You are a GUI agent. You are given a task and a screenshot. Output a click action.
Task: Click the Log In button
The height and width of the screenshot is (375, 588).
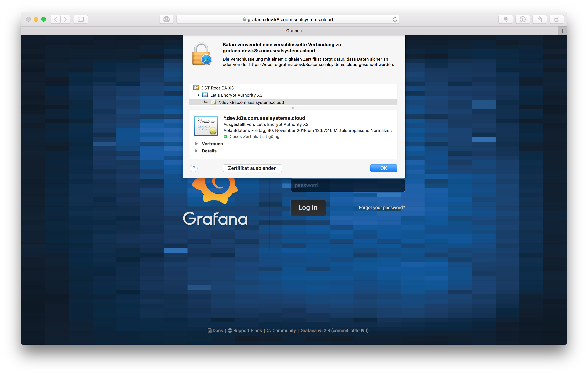(x=308, y=208)
